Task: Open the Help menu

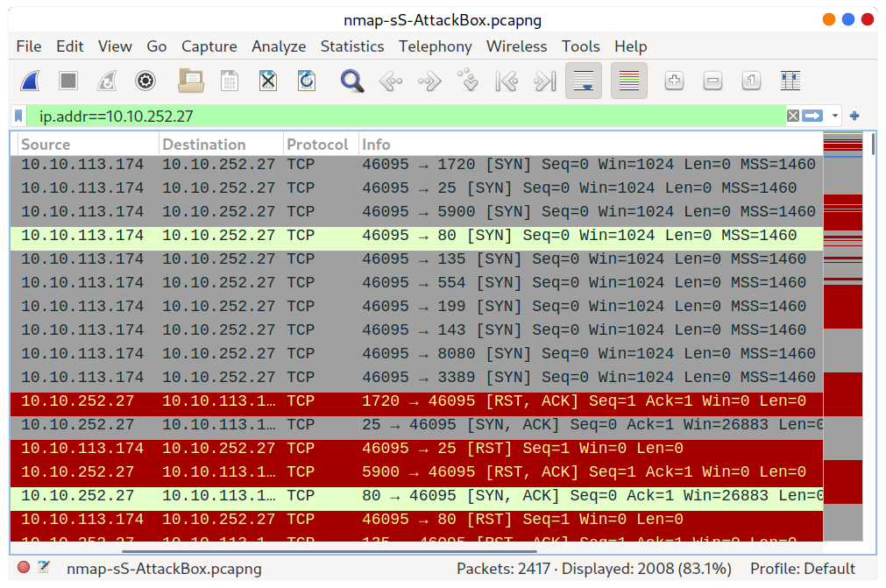Action: tap(631, 46)
